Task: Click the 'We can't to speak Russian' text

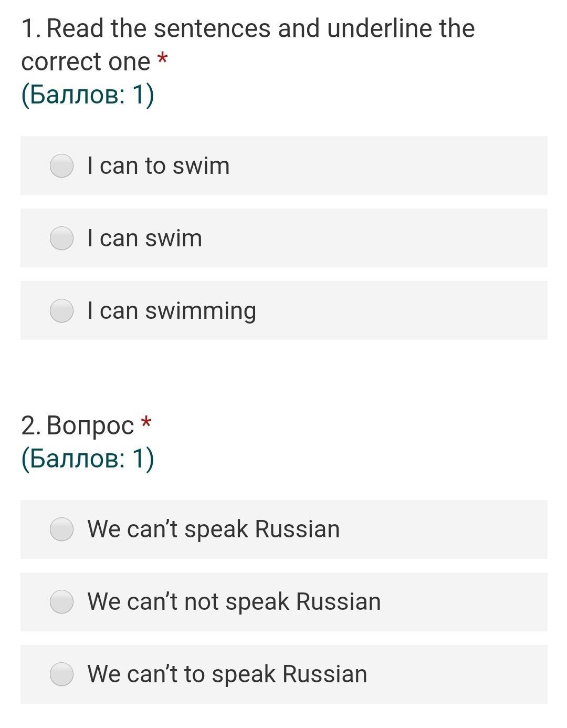Action: pyautogui.click(x=227, y=674)
